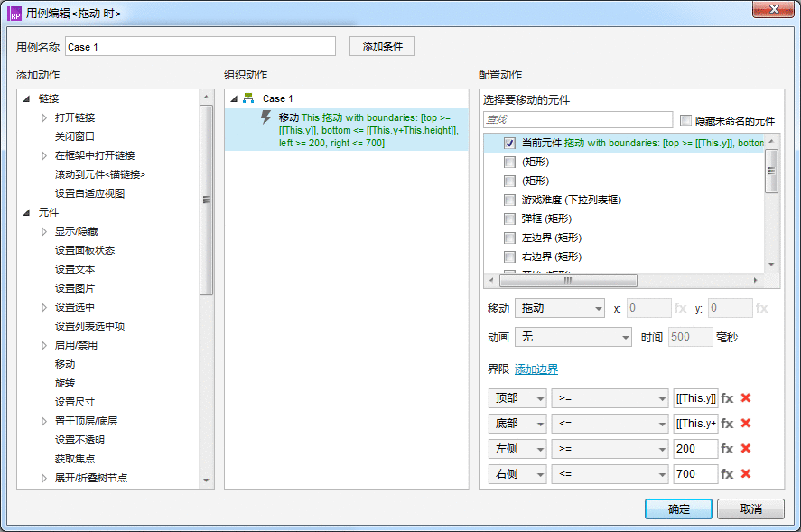Expand the 展开/折叠树节点 node
The width and height of the screenshot is (801, 532).
tap(44, 478)
